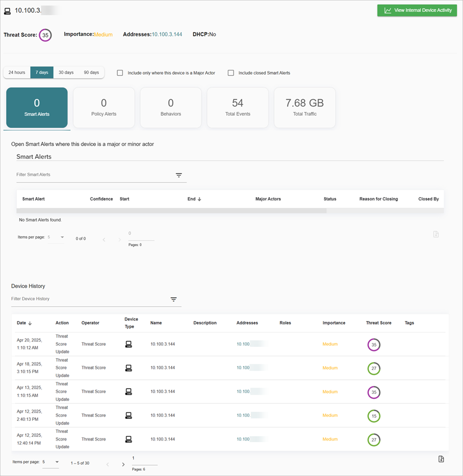Click the threat score circle showing 15
The image size is (463, 476).
point(374,416)
